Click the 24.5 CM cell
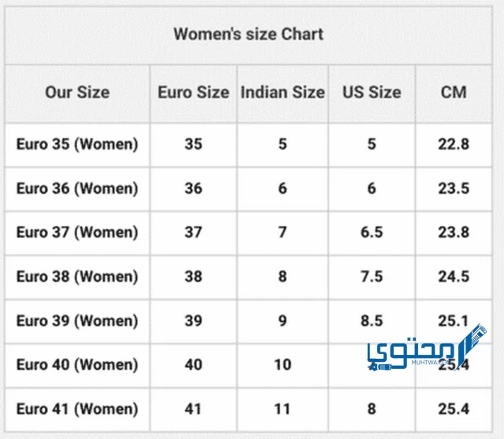This screenshot has height=439, width=504. coord(454,277)
